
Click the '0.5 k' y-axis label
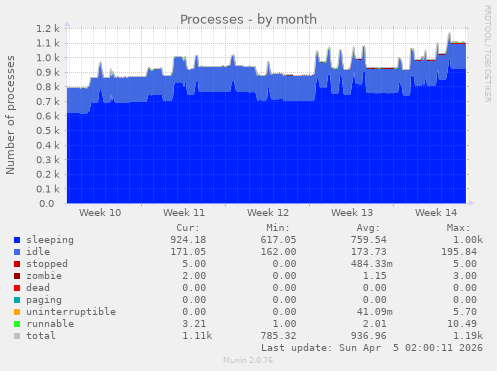click(x=48, y=130)
